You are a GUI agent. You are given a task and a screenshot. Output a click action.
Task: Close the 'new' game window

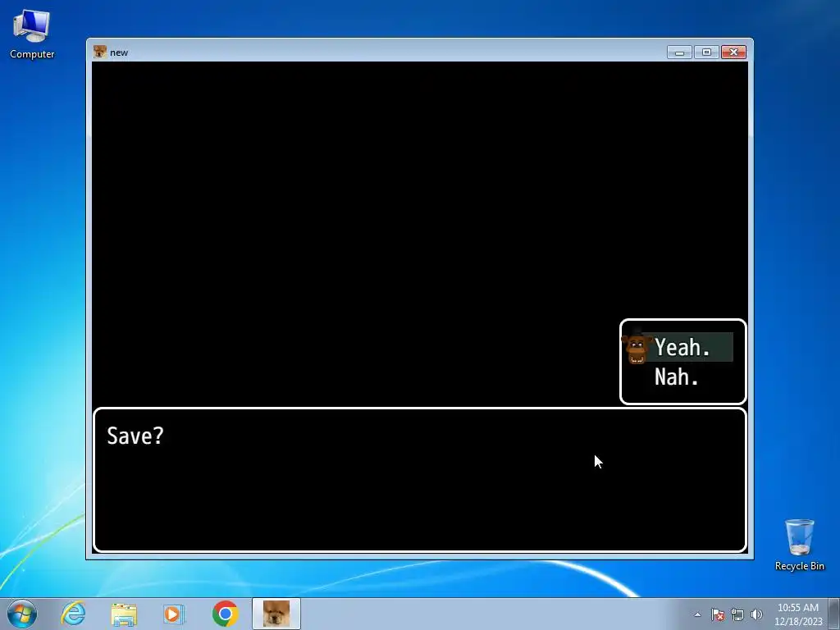coord(734,52)
